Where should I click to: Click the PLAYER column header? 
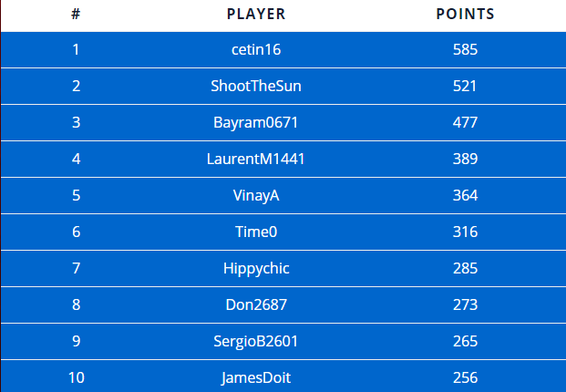pyautogui.click(x=256, y=14)
